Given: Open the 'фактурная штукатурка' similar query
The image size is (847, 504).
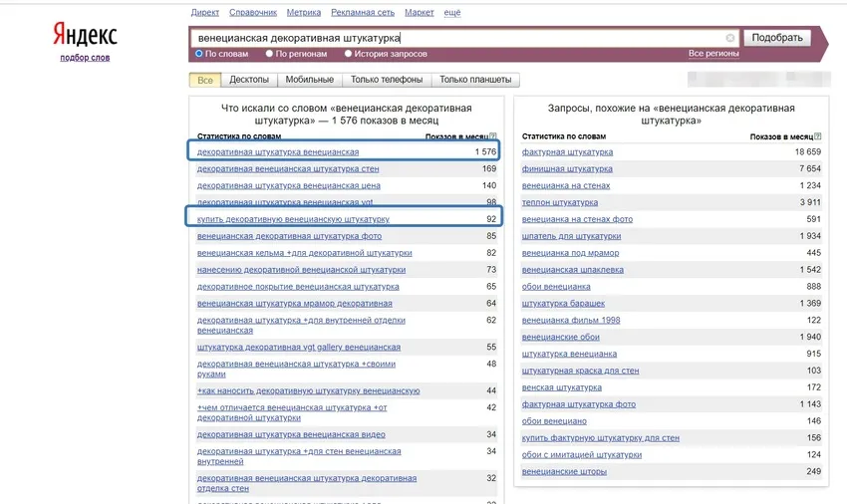Looking at the screenshot, I should [x=567, y=152].
